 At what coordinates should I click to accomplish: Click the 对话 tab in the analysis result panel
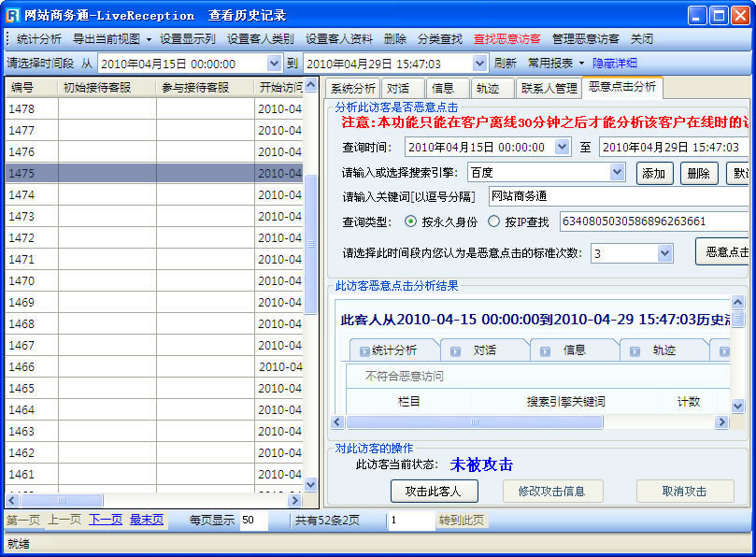[484, 350]
